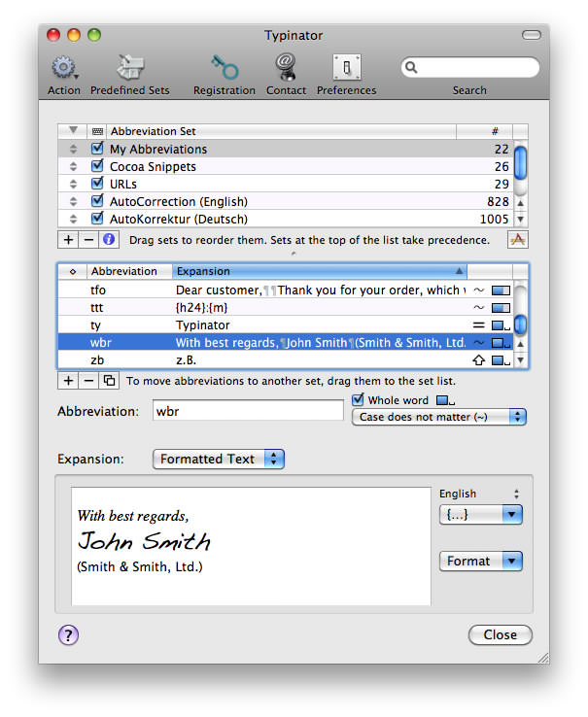Open the Case does not matter dropdown

[437, 417]
